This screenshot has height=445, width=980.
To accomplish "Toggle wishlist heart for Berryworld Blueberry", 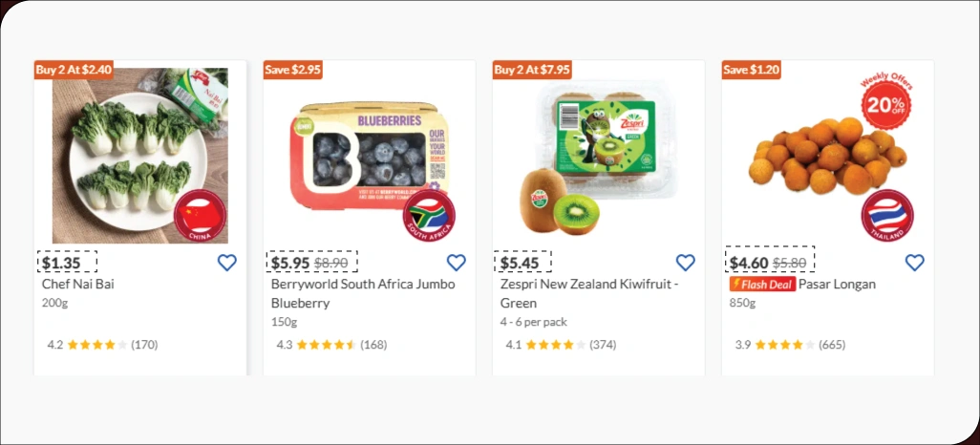I will (457, 263).
